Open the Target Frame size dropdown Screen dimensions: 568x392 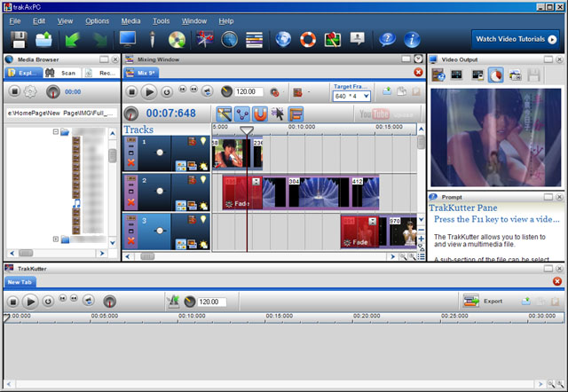367,97
